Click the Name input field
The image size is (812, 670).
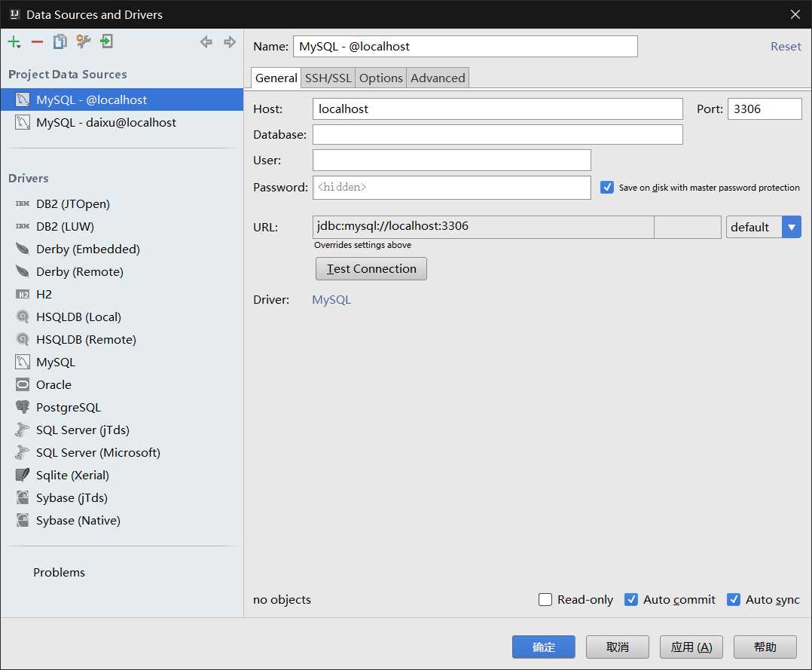pos(465,46)
